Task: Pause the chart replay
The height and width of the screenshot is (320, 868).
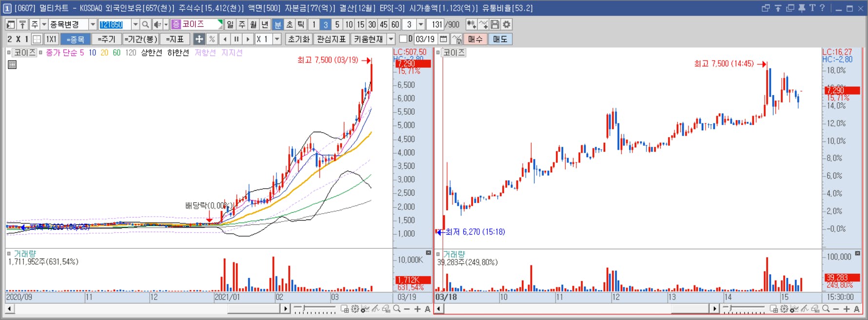Action: [237, 39]
